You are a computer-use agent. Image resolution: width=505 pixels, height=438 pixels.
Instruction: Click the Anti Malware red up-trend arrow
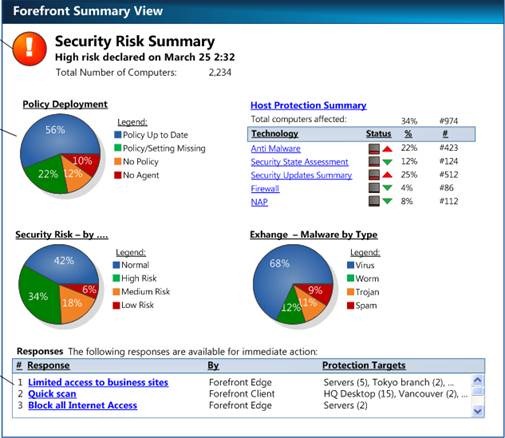(x=387, y=149)
